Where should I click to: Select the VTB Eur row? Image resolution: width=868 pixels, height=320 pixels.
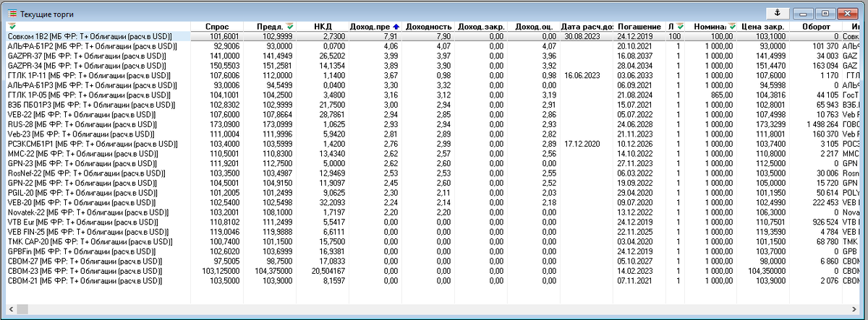(x=434, y=222)
